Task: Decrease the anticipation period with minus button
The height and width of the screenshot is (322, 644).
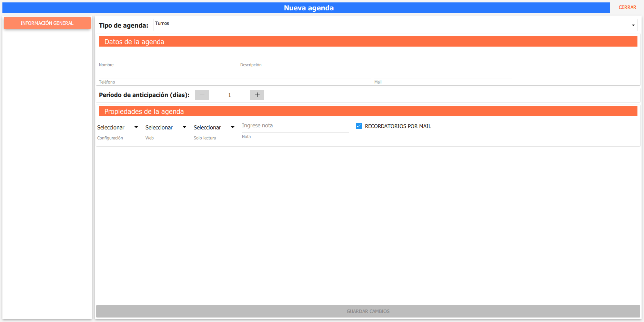Action: pyautogui.click(x=202, y=95)
